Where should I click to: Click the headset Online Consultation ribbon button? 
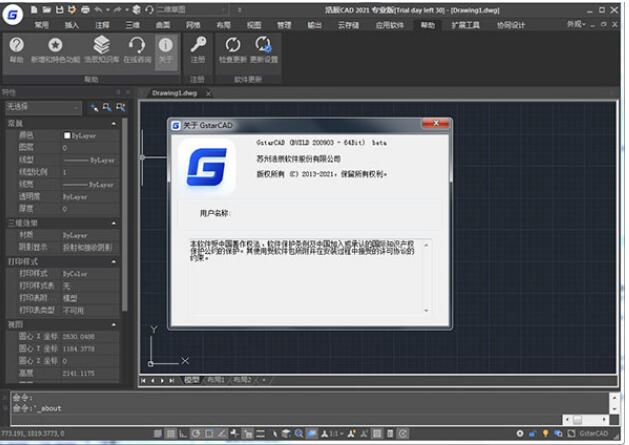coord(137,50)
